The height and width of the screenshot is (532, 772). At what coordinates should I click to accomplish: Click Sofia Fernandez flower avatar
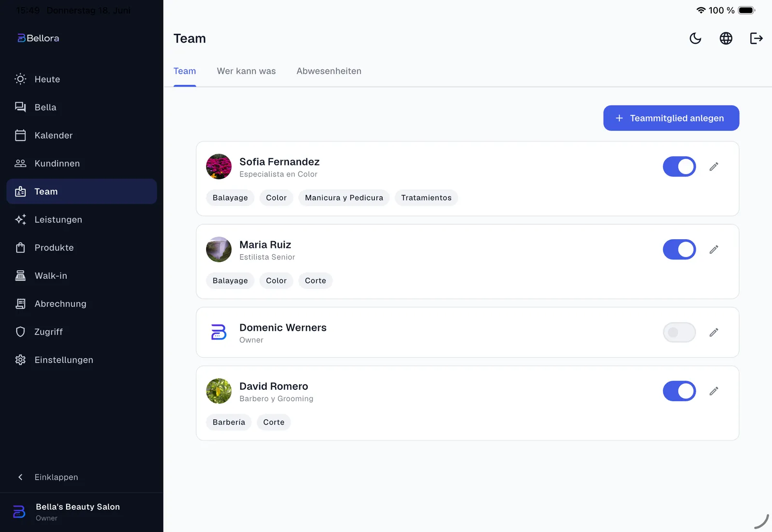click(x=219, y=166)
